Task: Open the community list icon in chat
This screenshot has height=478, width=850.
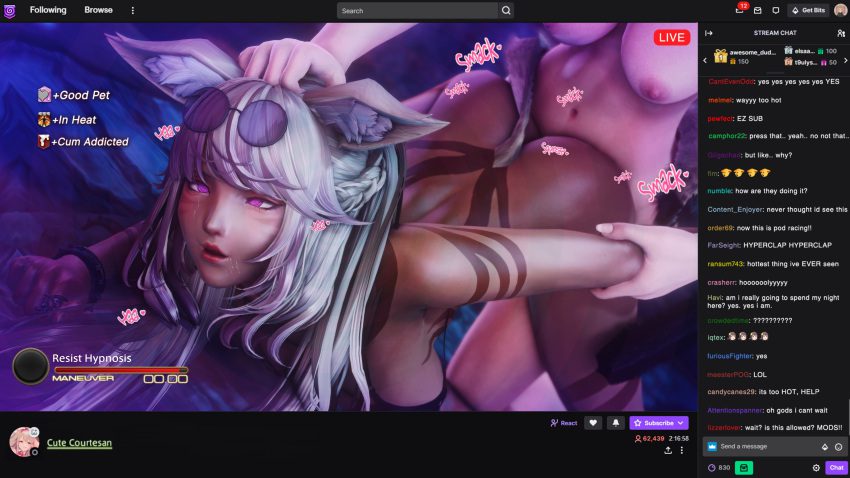Action: coord(840,33)
